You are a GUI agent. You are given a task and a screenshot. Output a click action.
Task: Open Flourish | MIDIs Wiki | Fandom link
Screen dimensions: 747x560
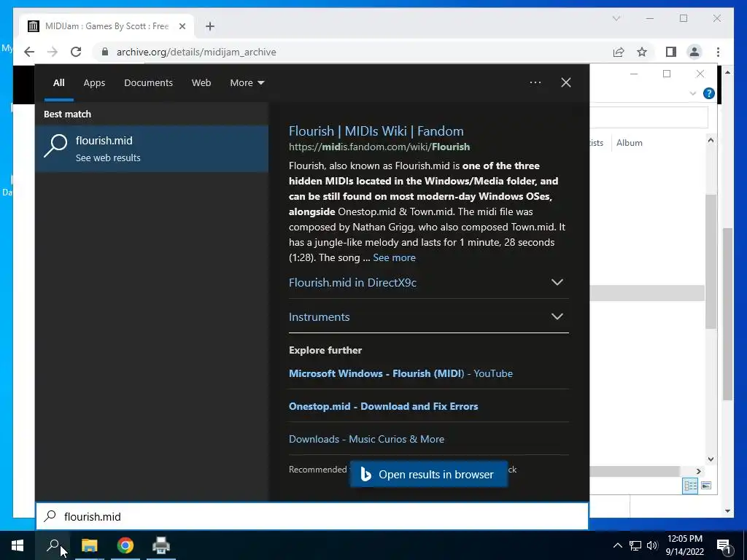click(376, 131)
